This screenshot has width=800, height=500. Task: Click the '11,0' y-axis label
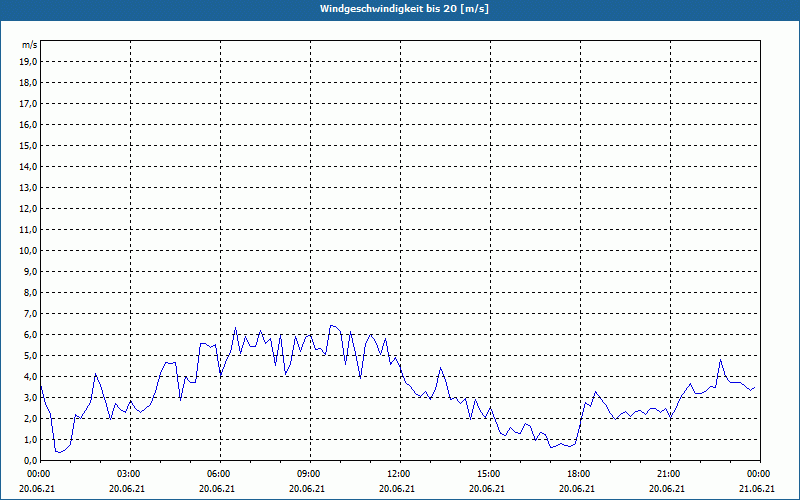click(x=28, y=230)
